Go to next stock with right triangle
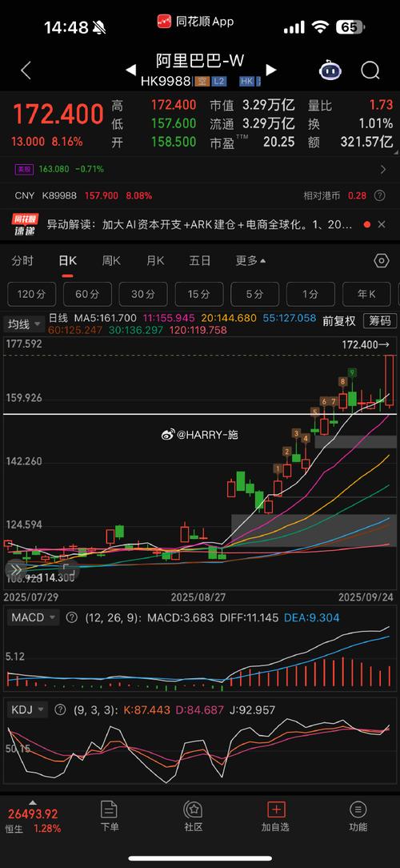400x868 pixels. click(271, 70)
